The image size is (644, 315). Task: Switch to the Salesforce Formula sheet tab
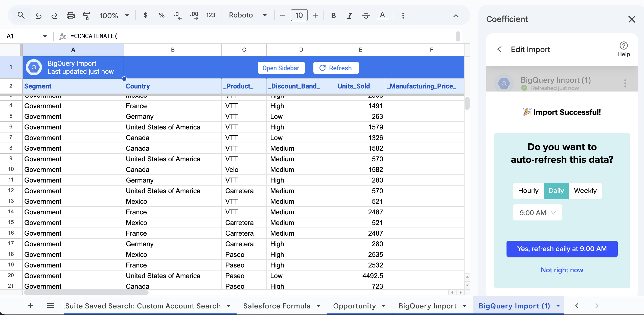click(x=277, y=306)
